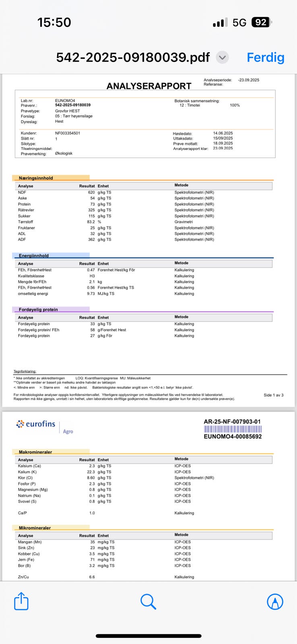Select the Næringsinnhold section header
297x644 pixels.
pos(36,178)
